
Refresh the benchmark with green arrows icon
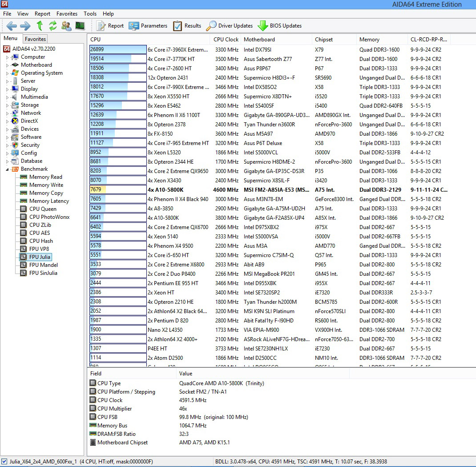point(53,26)
